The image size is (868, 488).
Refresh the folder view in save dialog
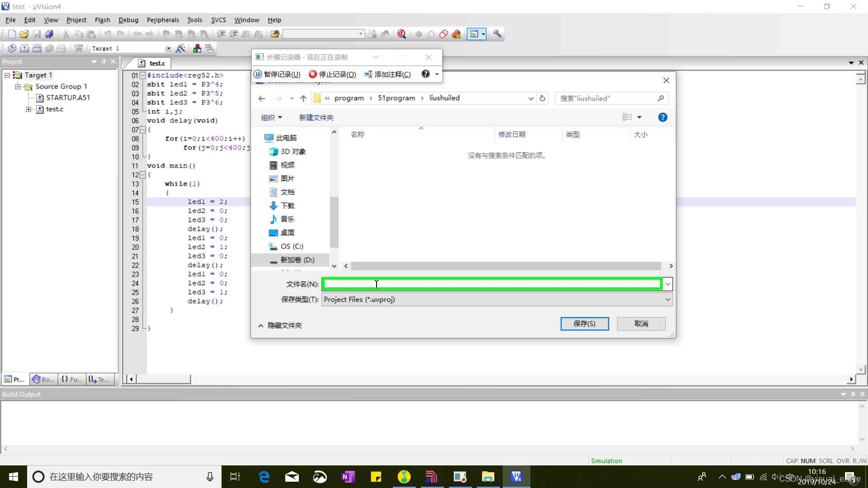coord(542,98)
